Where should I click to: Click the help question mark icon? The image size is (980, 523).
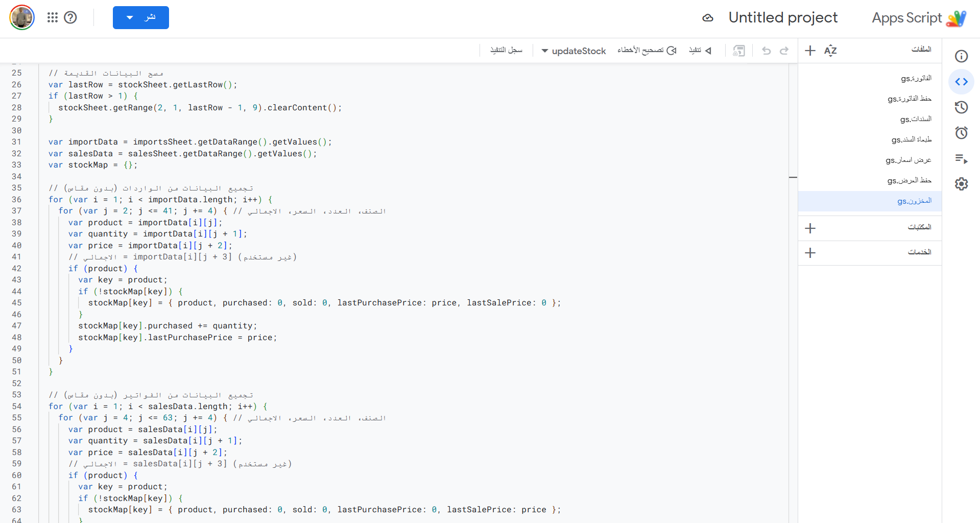click(x=70, y=18)
